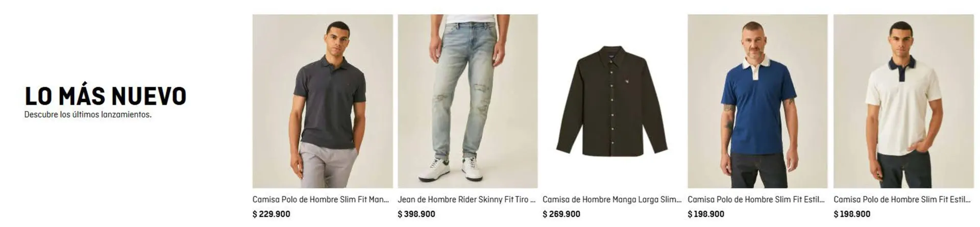Click the $ 269.900 shirt price

click(x=561, y=214)
